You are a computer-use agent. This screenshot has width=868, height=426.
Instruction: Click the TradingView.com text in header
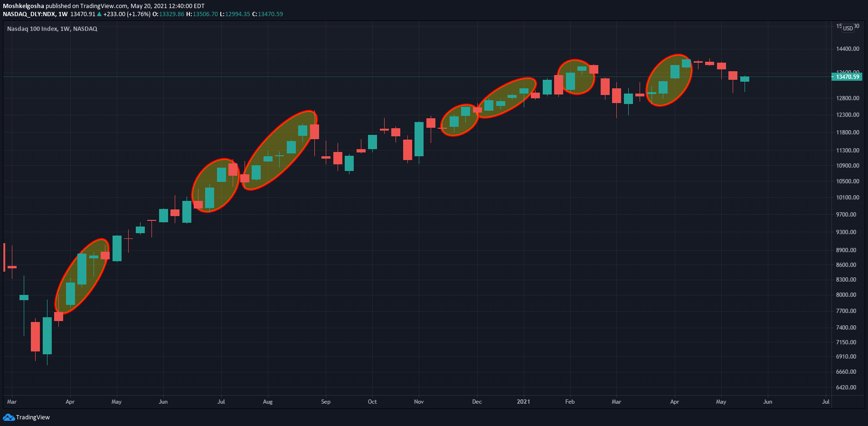(104, 6)
